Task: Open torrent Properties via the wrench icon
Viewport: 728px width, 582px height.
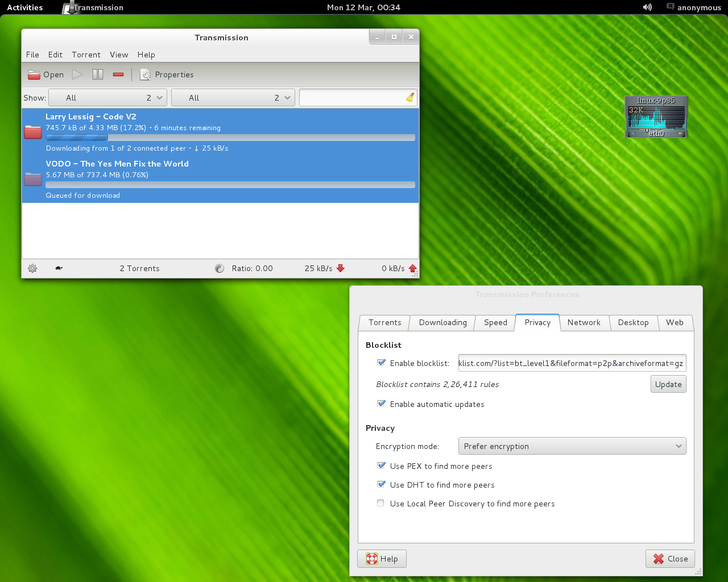Action: tap(145, 74)
